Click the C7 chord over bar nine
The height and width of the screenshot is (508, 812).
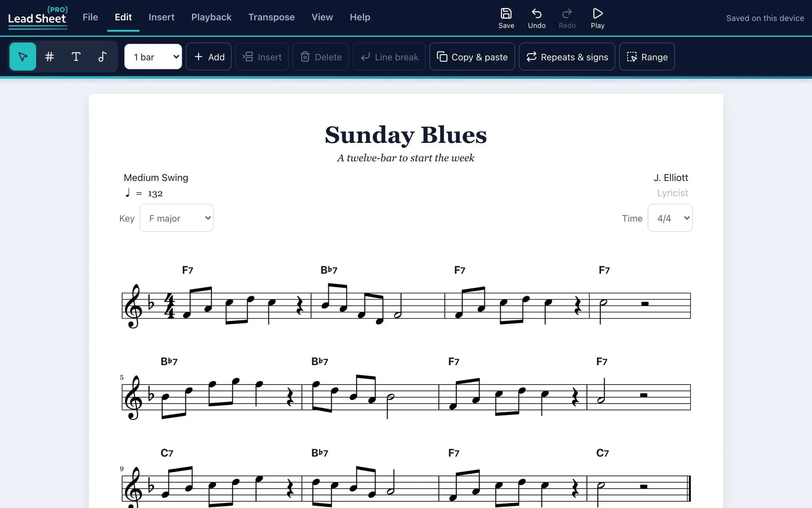click(x=167, y=453)
